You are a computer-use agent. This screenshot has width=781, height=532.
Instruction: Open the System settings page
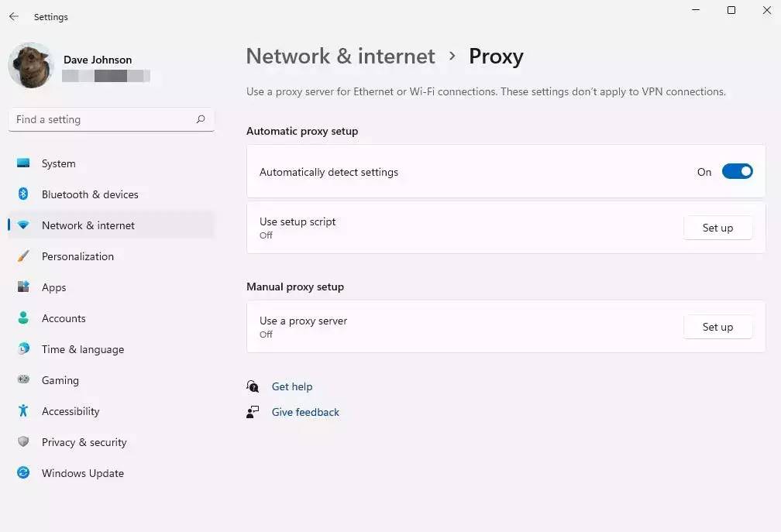point(59,163)
